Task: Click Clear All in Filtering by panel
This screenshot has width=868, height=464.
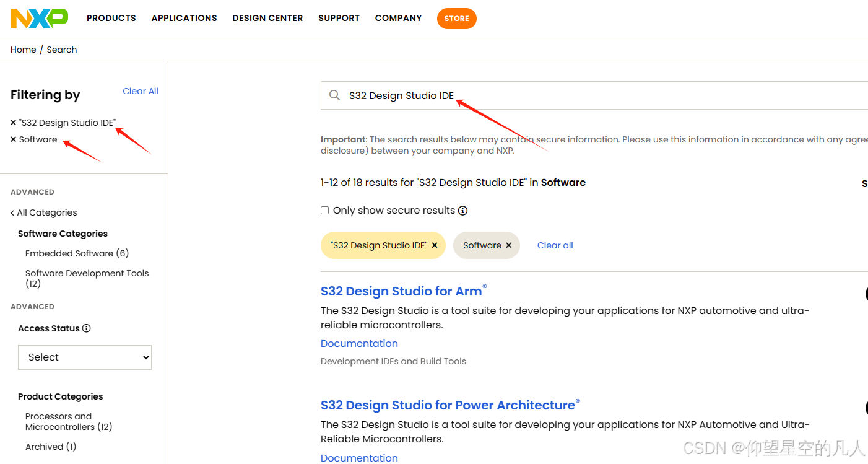Action: 141,91
